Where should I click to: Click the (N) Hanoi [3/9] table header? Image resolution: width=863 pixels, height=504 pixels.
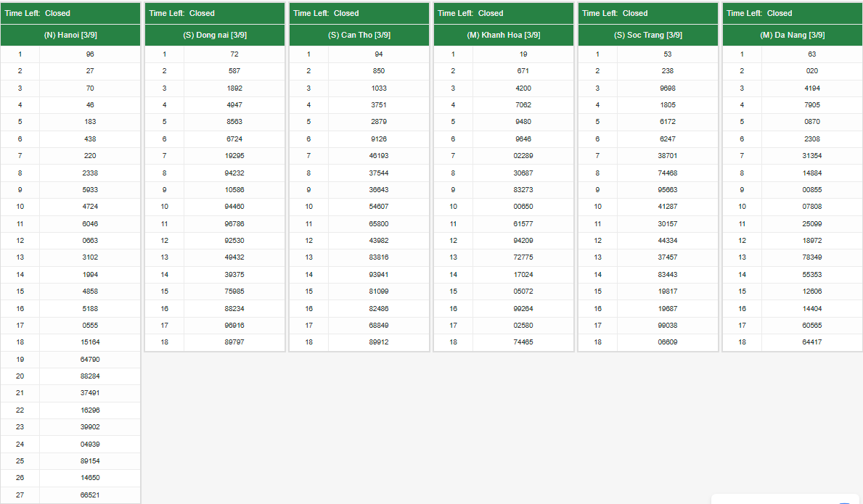[70, 35]
